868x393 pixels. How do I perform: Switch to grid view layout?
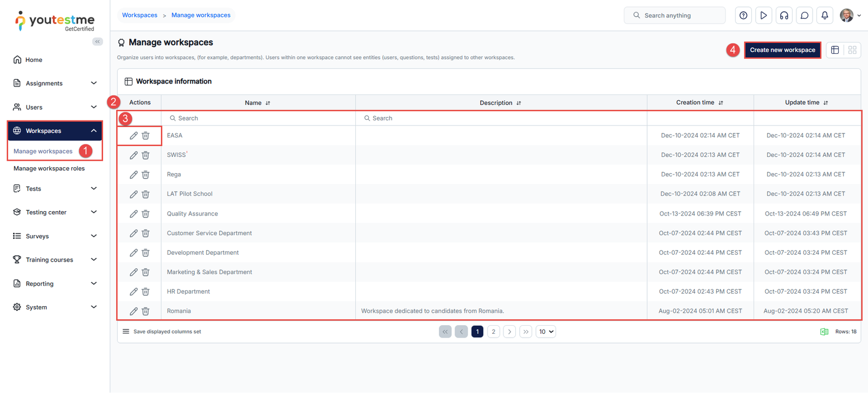[852, 50]
